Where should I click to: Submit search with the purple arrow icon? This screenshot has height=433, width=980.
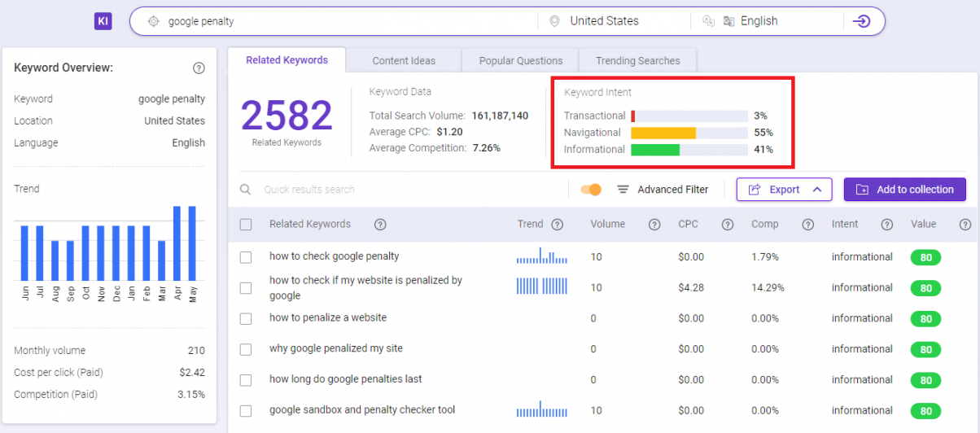pos(861,21)
